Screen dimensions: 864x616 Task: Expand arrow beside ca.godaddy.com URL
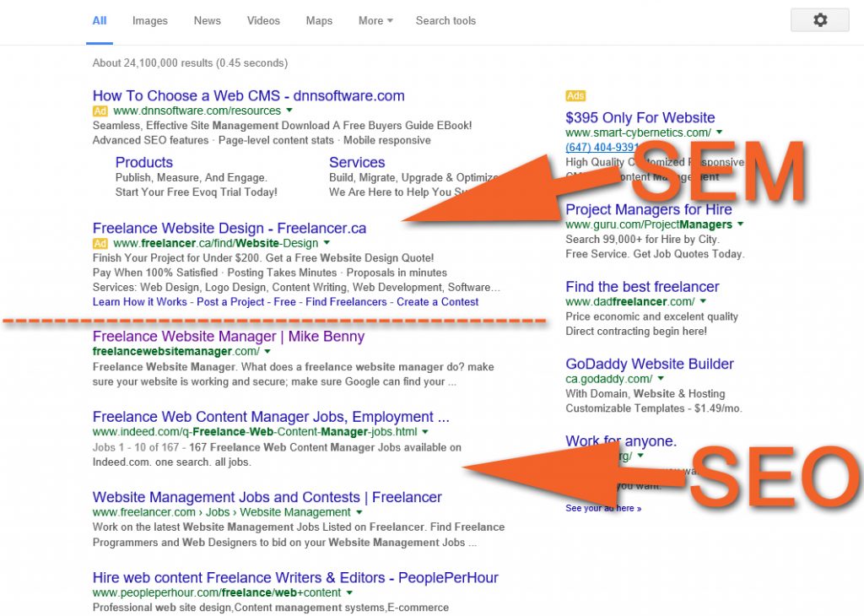coord(661,379)
